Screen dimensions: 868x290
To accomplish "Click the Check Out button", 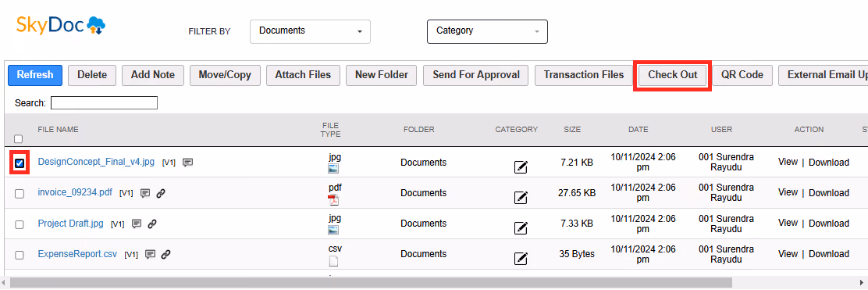I will pyautogui.click(x=673, y=75).
